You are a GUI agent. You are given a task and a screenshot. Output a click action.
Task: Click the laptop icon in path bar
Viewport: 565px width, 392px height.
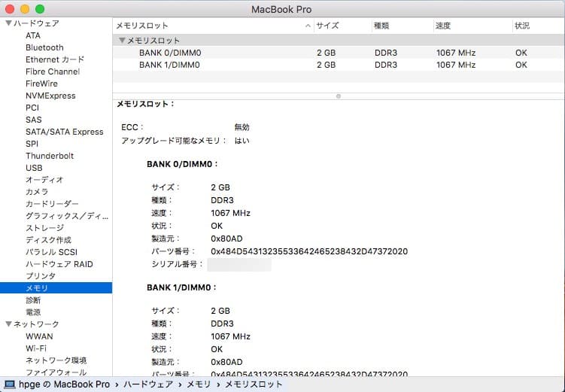point(9,384)
